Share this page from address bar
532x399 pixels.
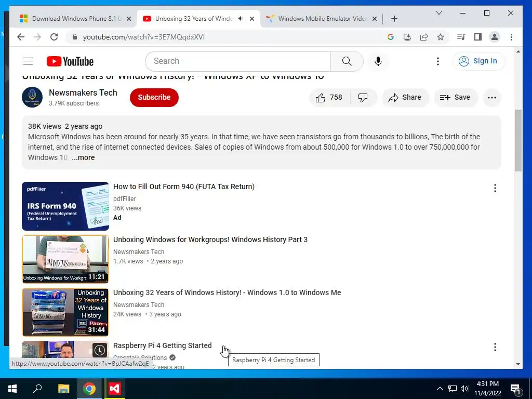(x=424, y=37)
